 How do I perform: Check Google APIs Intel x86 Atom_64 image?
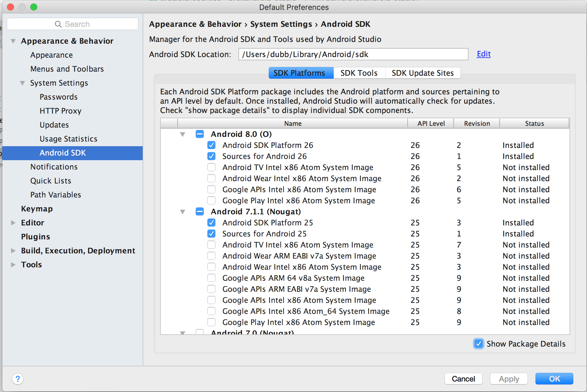(x=211, y=311)
